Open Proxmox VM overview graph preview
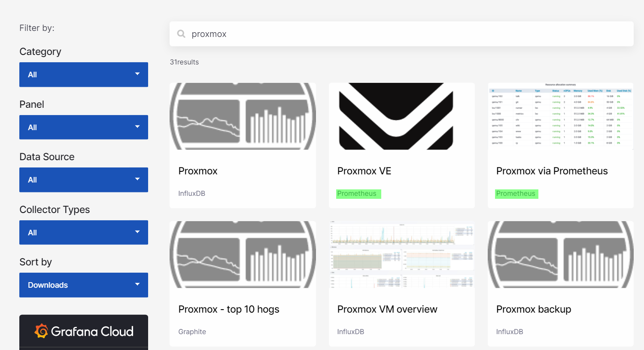Image resolution: width=644 pixels, height=350 pixels. (401, 255)
